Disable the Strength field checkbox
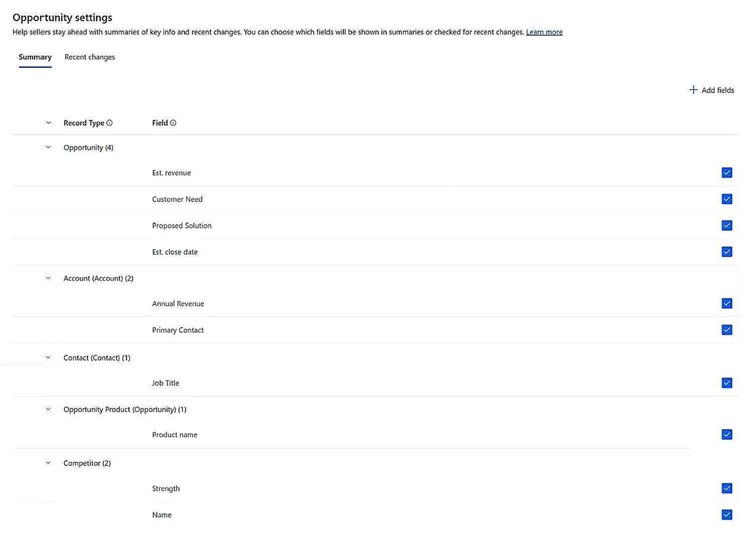 coord(726,488)
